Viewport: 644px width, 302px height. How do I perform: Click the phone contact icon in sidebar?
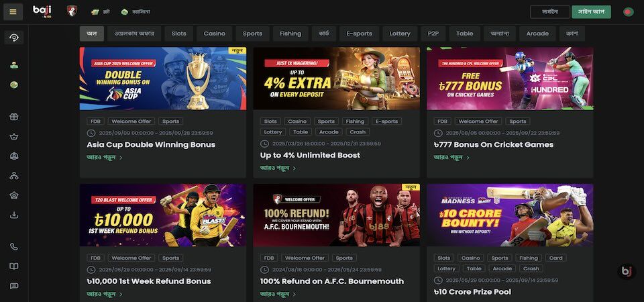tap(14, 246)
